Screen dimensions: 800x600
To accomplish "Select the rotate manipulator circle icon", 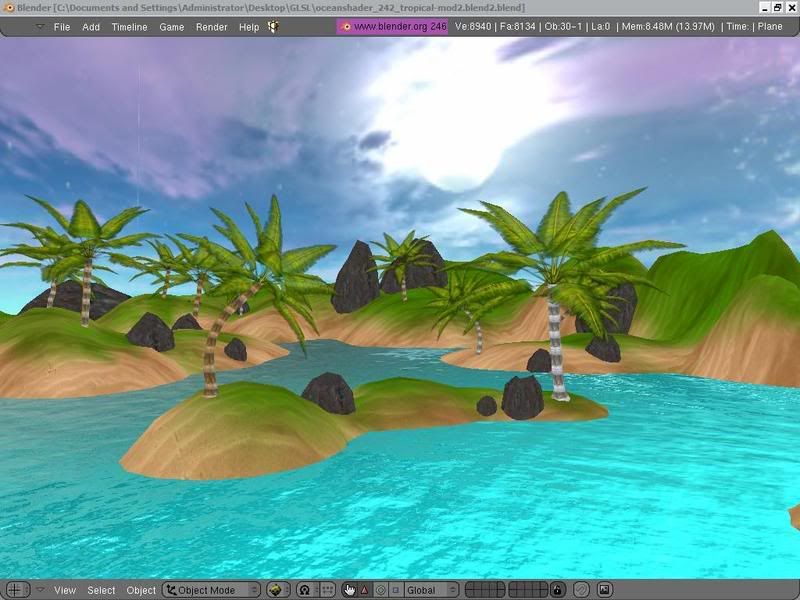I will pos(380,590).
